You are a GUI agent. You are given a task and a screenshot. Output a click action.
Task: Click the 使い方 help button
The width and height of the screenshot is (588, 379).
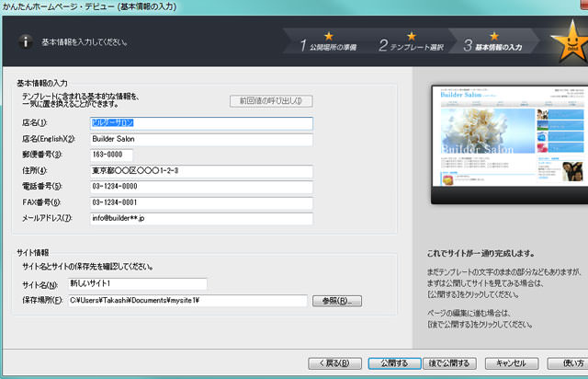pos(568,363)
